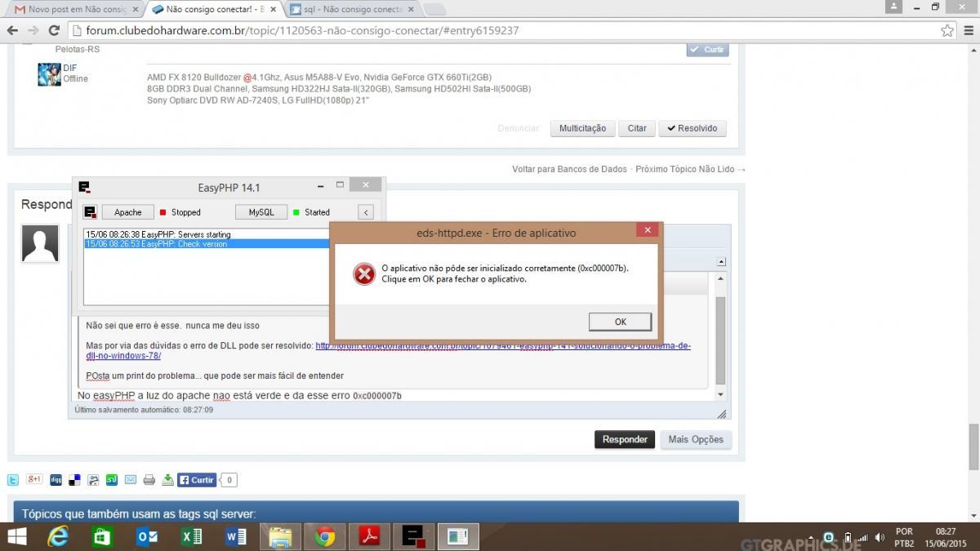Open Adobe Reader from the taskbar
The height and width of the screenshot is (551, 980).
(x=369, y=536)
